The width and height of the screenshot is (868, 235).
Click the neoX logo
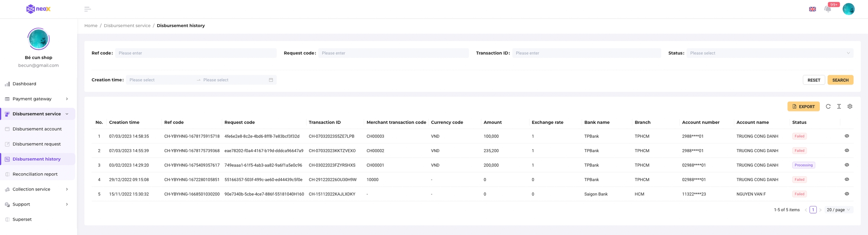click(38, 9)
